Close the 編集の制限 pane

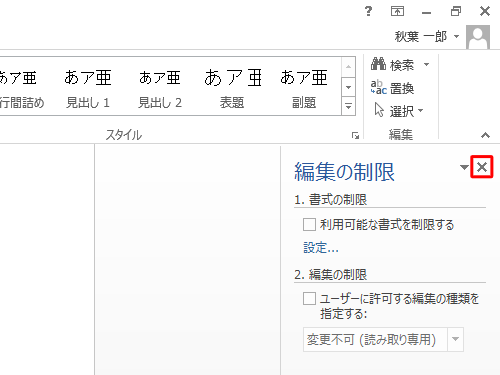[482, 167]
